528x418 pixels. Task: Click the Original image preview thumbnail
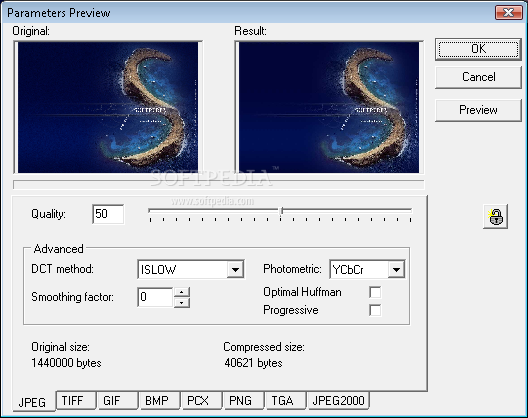(x=108, y=107)
